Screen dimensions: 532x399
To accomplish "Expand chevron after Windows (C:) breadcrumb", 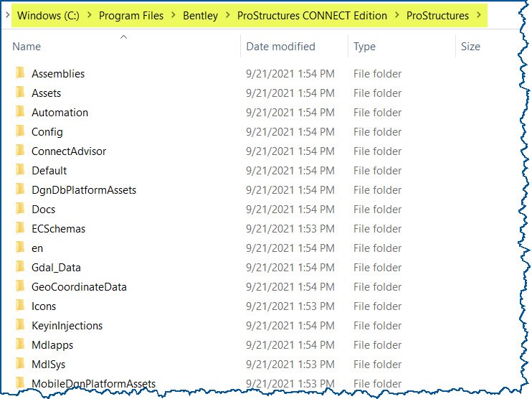I will click(89, 15).
